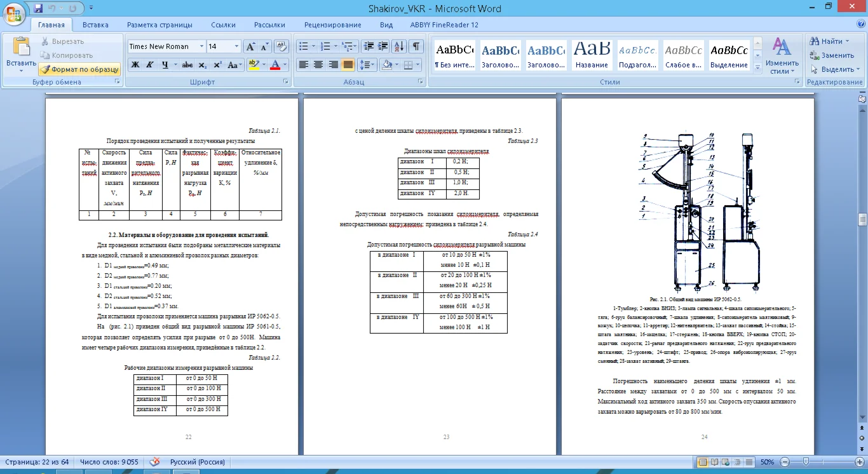
Task: Open the Вид tab
Action: [x=386, y=25]
